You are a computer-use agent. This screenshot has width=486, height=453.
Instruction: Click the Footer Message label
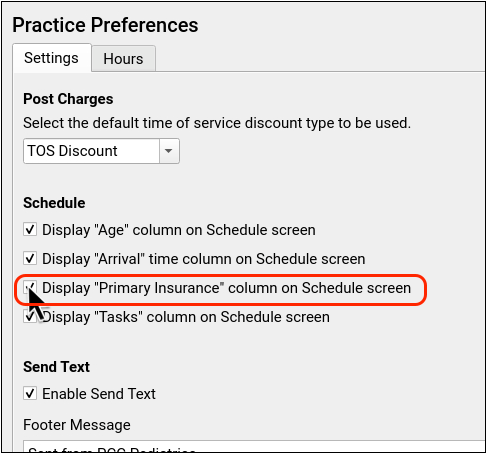click(x=77, y=425)
